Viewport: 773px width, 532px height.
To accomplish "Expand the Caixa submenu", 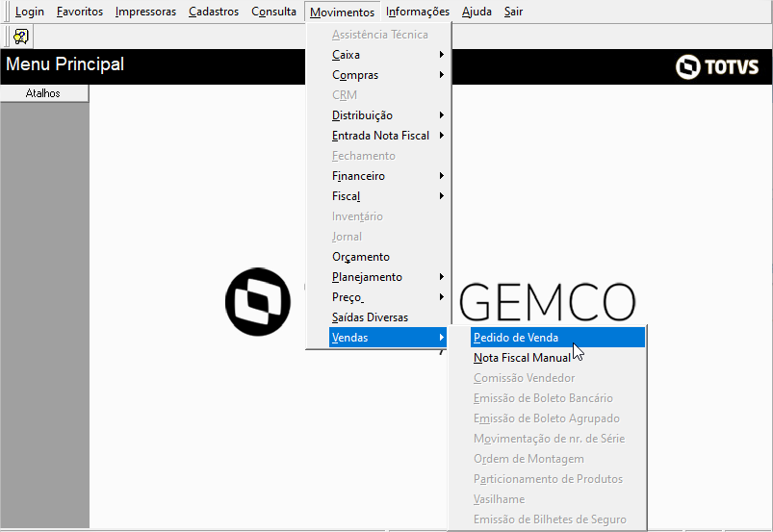I will click(x=388, y=55).
